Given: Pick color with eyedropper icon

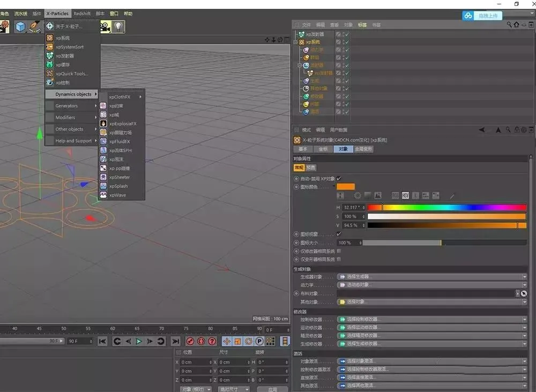Looking at the screenshot, I should (x=452, y=196).
